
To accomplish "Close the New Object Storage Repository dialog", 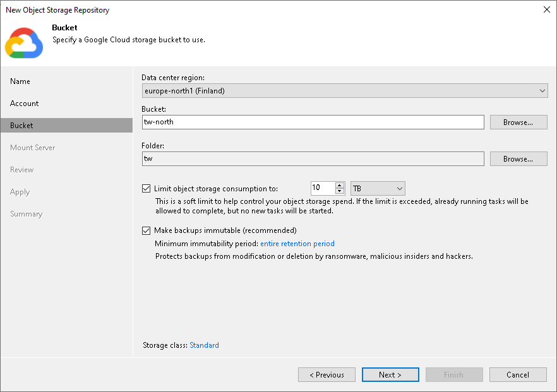I will (546, 9).
